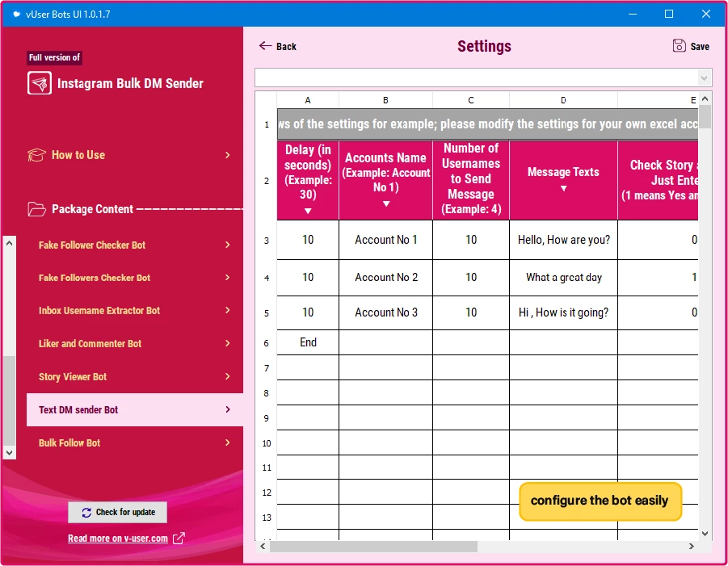Click cell 'Account No 1'
This screenshot has height=566, width=728.
[386, 240]
